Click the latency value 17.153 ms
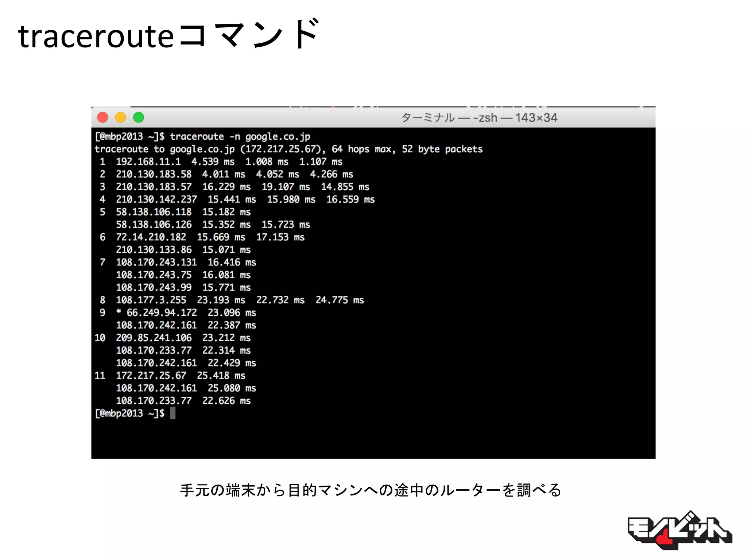This screenshot has width=747, height=560. pyautogui.click(x=280, y=237)
